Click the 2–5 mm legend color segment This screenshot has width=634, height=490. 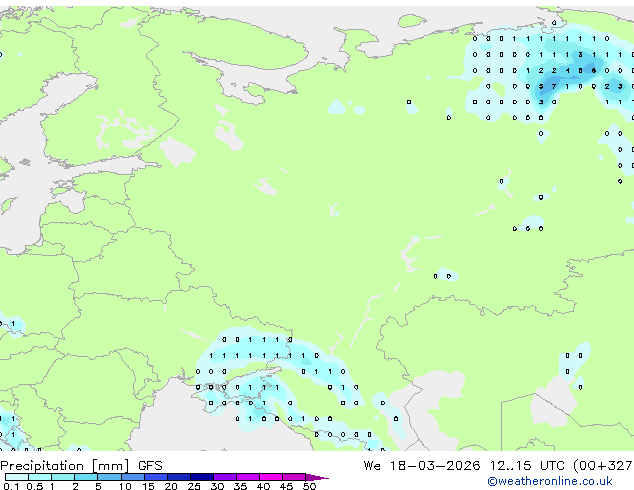coord(86,477)
